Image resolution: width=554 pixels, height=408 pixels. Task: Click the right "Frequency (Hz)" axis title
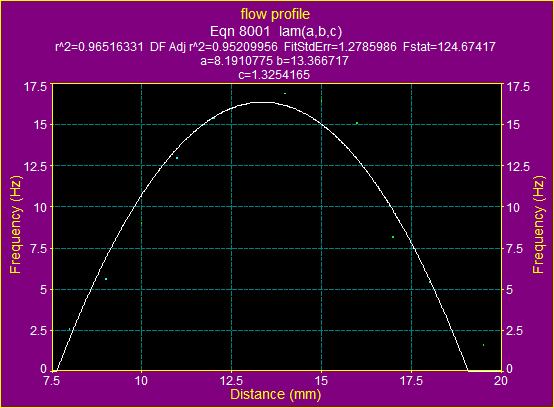click(x=538, y=225)
